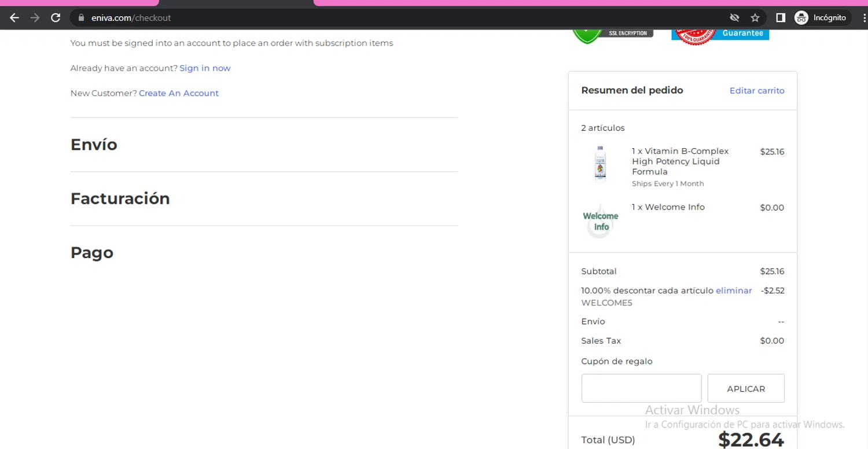Select the WELCOME5 coupon code text
The image size is (868, 449).
(x=606, y=303)
